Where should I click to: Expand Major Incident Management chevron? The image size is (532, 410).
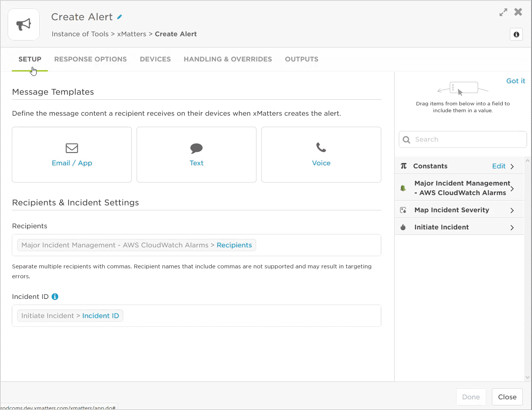point(512,188)
